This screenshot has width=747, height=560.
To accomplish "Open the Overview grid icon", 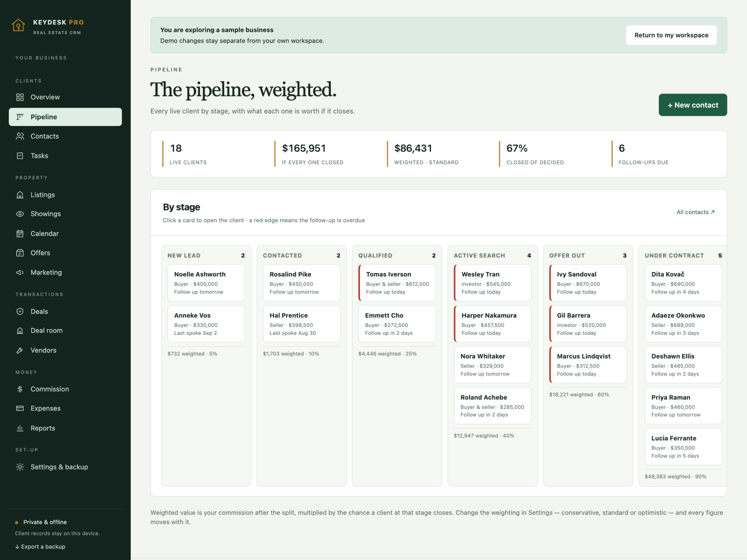I will (x=20, y=97).
